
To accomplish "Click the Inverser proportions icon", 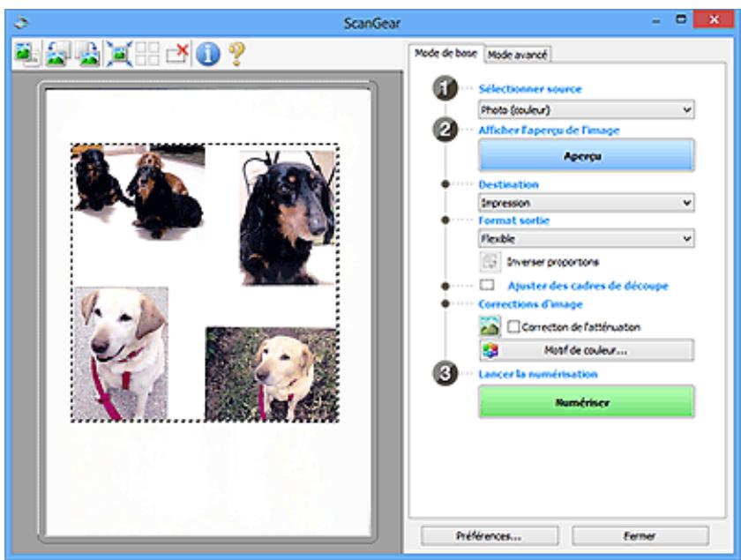I will pos(488,261).
